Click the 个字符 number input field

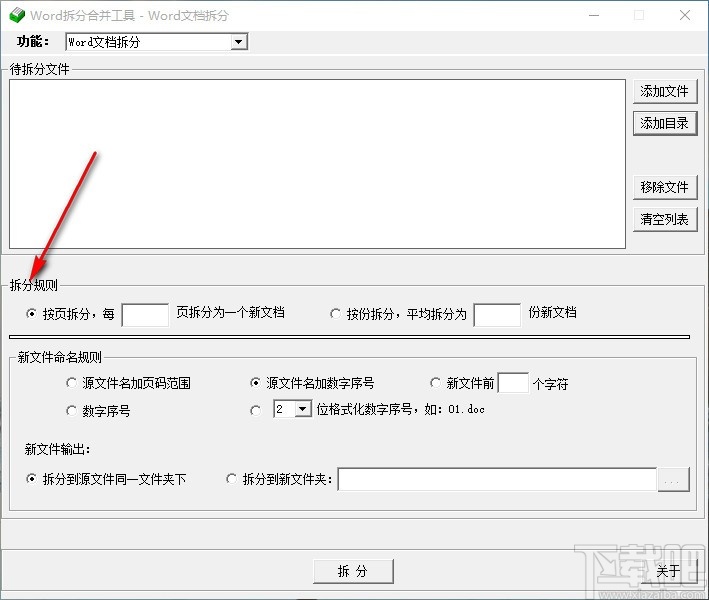pyautogui.click(x=513, y=383)
